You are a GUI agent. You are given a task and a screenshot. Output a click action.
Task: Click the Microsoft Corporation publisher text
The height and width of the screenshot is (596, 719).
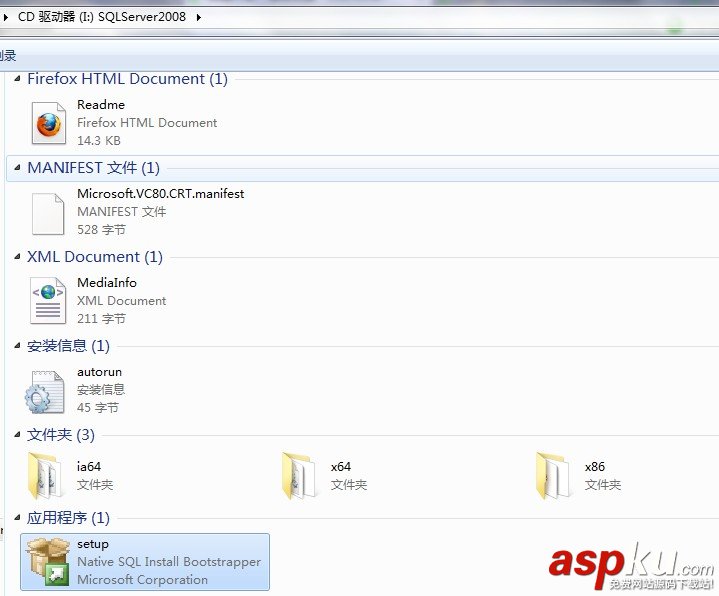coord(143,579)
